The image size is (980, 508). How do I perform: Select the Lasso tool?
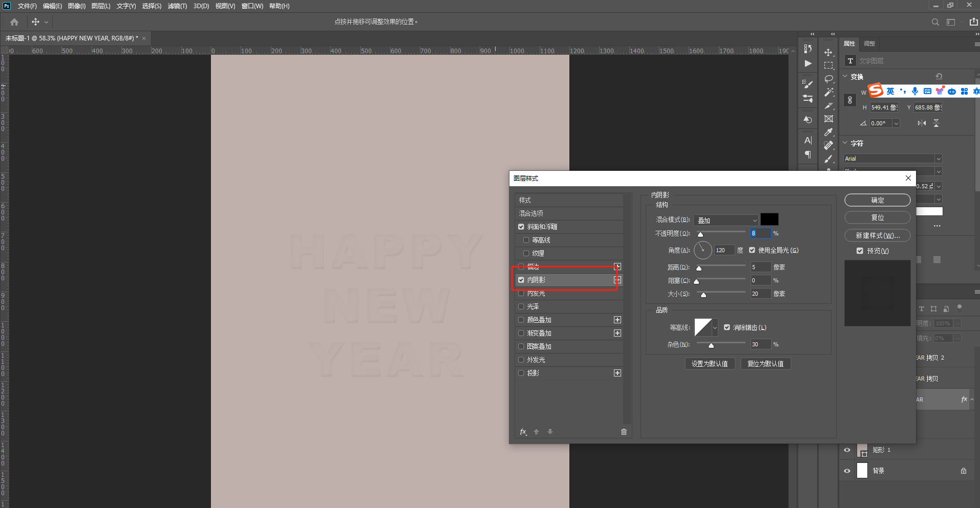click(x=828, y=79)
